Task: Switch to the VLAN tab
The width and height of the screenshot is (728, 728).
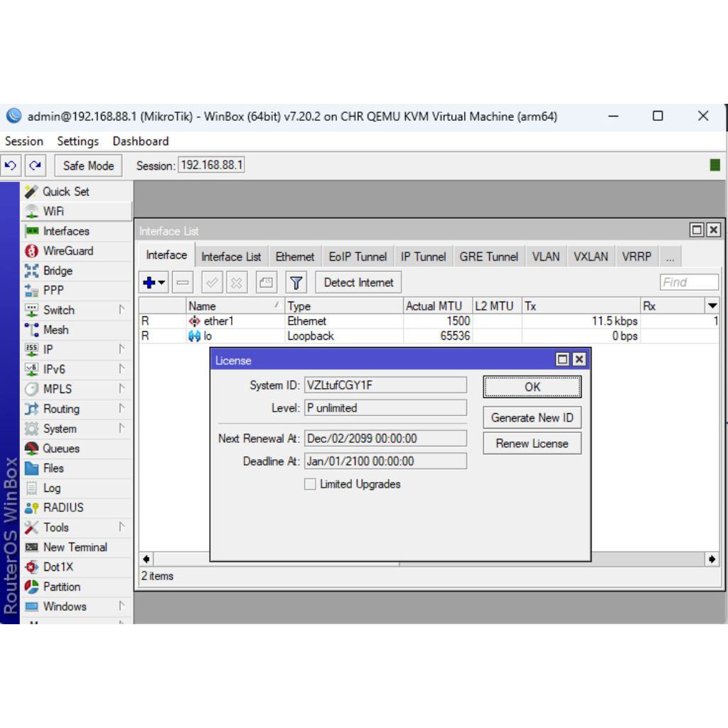Action: [x=545, y=256]
